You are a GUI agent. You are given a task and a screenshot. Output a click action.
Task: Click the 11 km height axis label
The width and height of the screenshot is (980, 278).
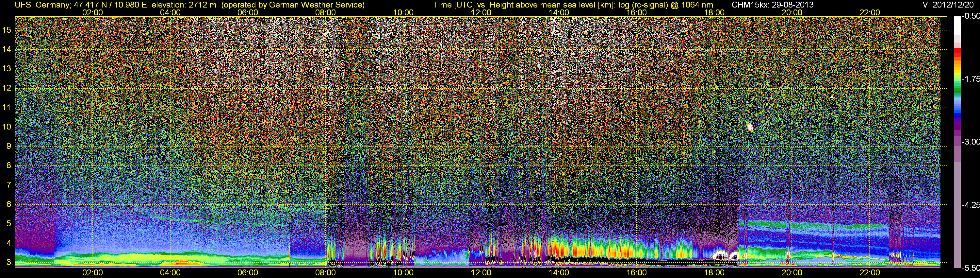(x=7, y=107)
